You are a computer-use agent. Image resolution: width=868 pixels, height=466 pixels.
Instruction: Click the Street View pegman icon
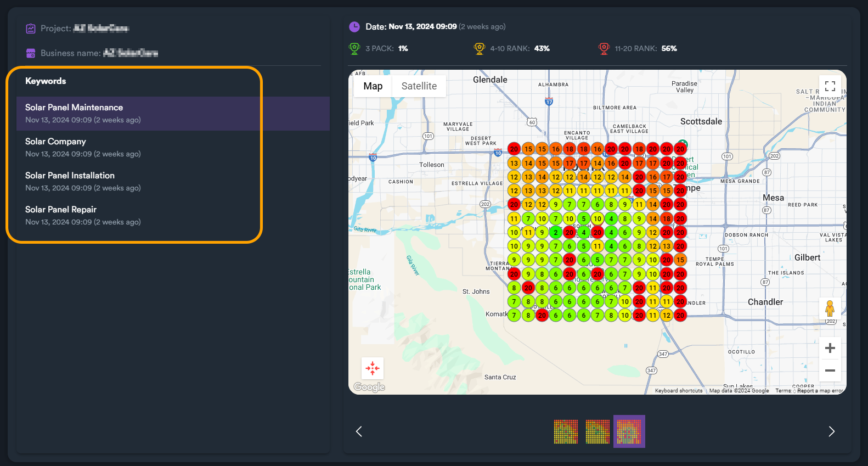tap(830, 309)
